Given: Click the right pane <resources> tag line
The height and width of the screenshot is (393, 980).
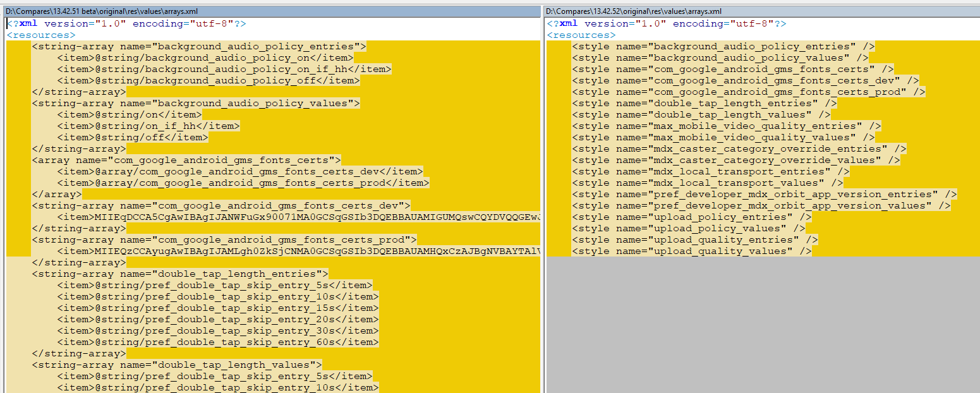Looking at the screenshot, I should click(581, 35).
